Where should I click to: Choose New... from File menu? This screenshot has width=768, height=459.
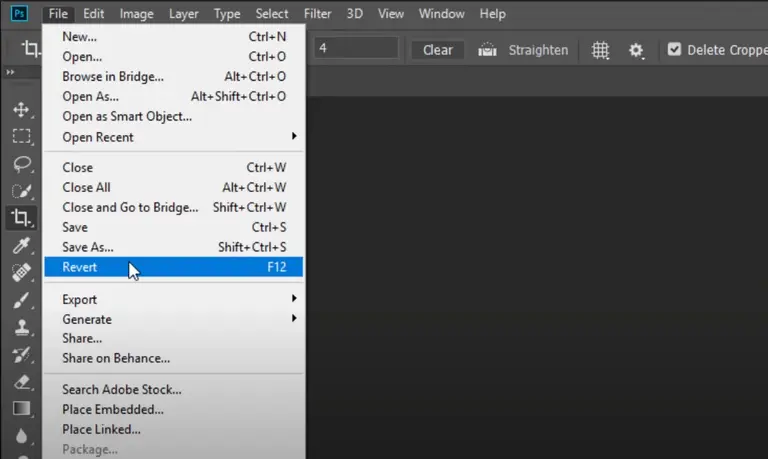coord(173,37)
